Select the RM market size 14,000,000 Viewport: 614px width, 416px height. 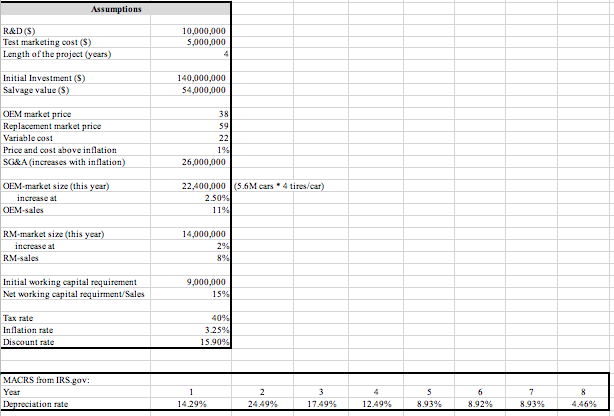point(191,234)
